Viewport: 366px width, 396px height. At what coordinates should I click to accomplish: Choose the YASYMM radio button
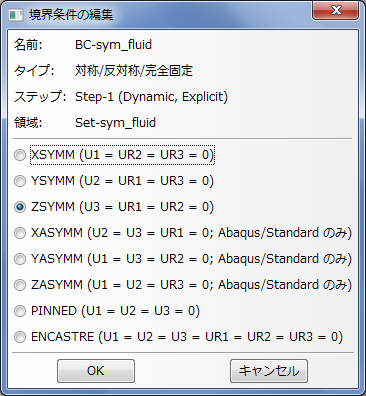pos(20,259)
